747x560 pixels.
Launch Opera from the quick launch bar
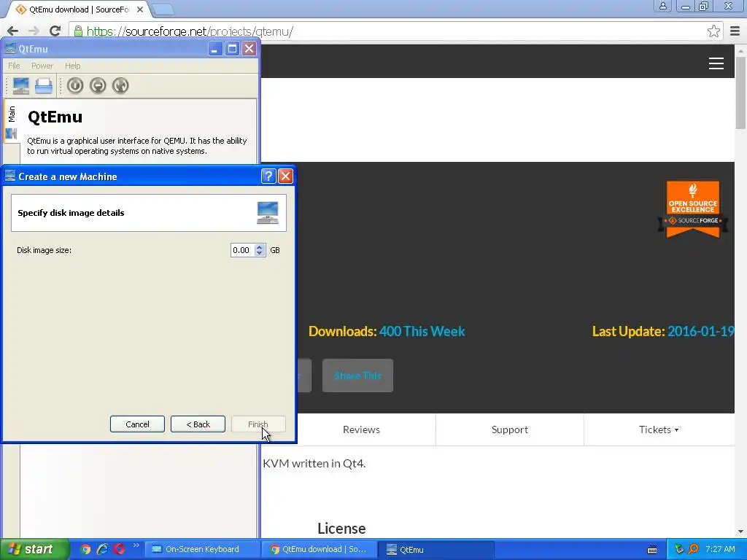pyautogui.click(x=119, y=550)
